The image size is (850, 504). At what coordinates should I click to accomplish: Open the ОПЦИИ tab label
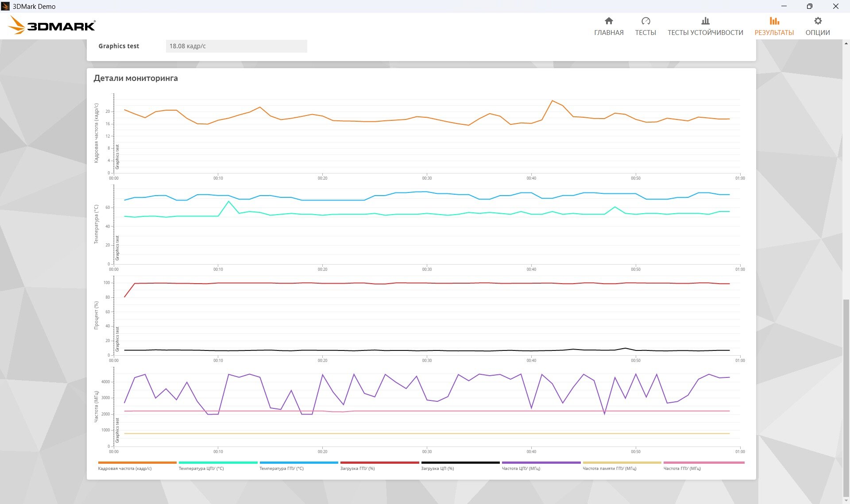point(818,32)
